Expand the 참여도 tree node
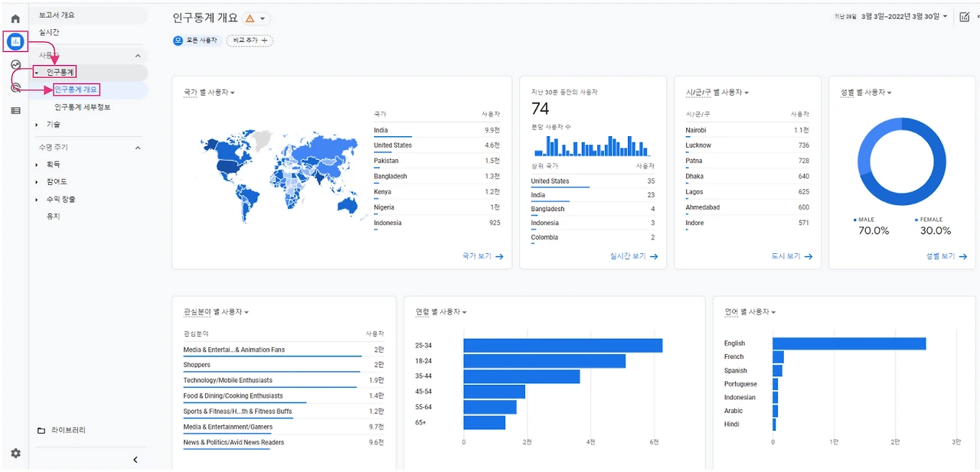 (x=36, y=182)
